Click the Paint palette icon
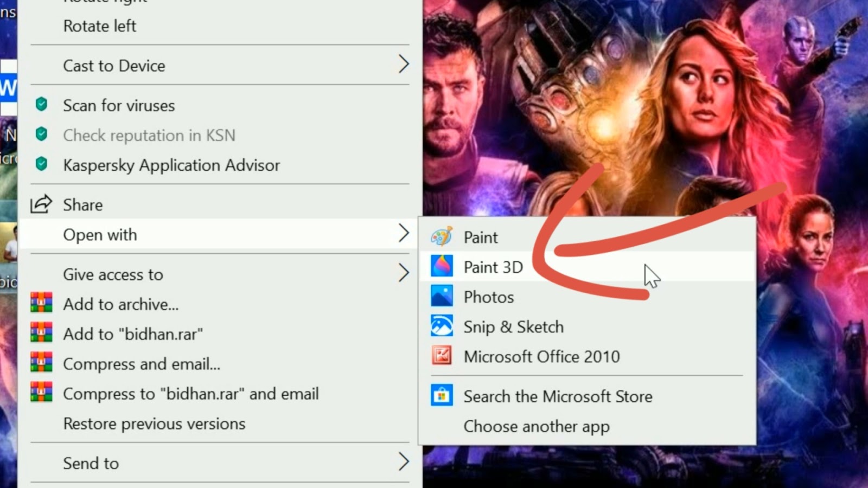Screen dimensions: 868x488 [442, 237]
